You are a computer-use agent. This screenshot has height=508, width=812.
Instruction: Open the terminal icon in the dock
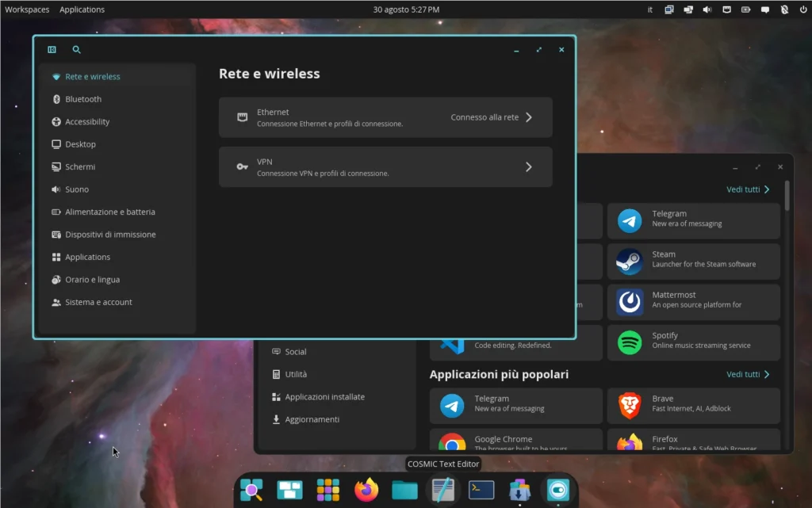click(x=481, y=490)
